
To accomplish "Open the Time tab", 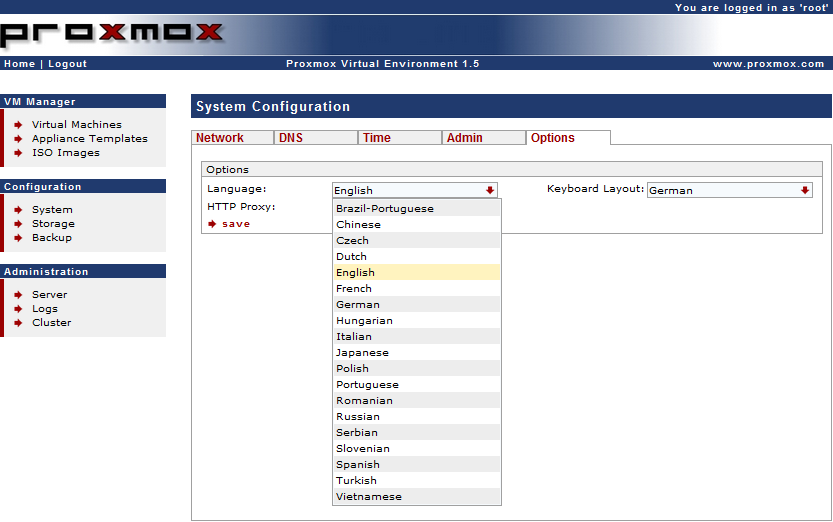I will [400, 138].
